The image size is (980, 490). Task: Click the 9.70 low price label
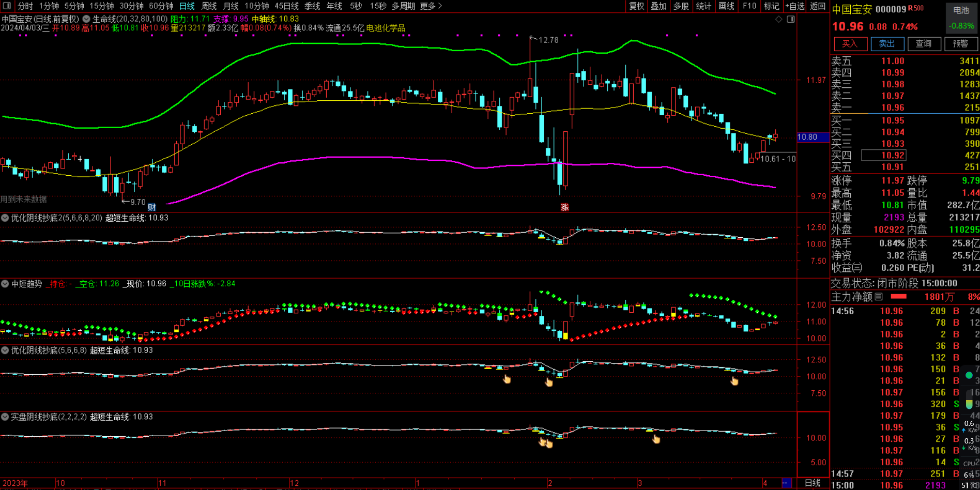138,202
